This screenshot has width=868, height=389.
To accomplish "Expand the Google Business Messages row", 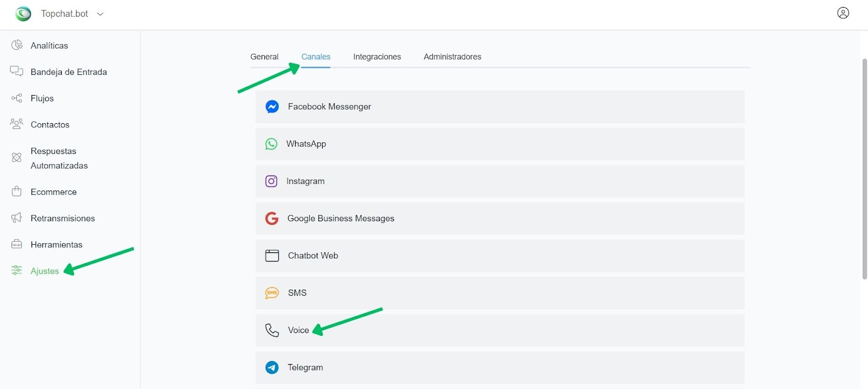I will pos(500,218).
